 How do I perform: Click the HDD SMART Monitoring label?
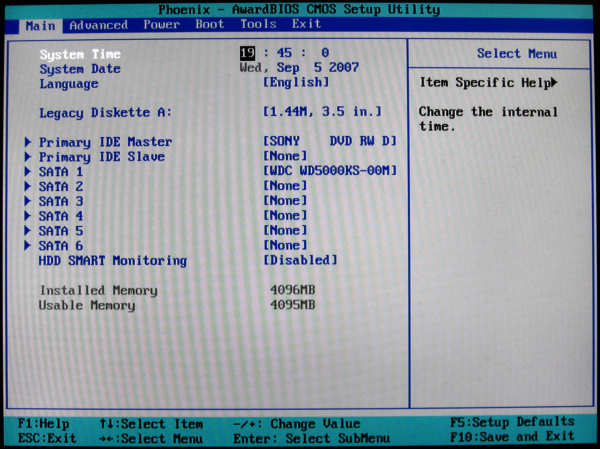pyautogui.click(x=112, y=261)
